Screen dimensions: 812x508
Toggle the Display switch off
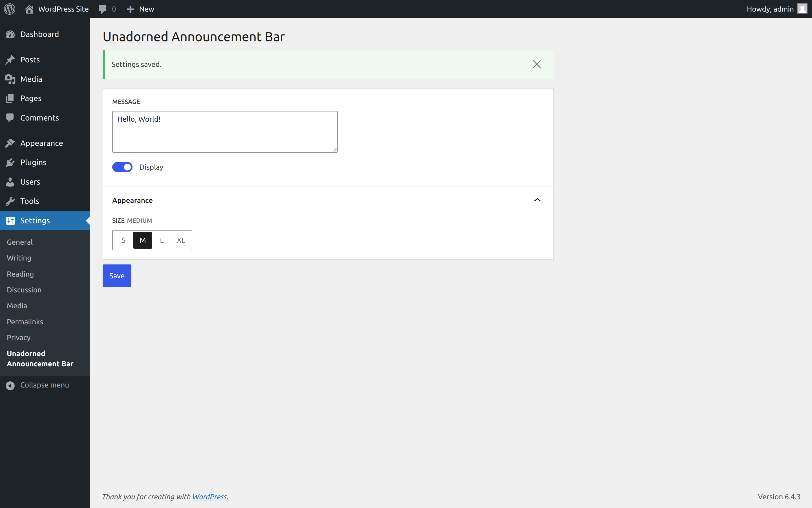click(122, 167)
